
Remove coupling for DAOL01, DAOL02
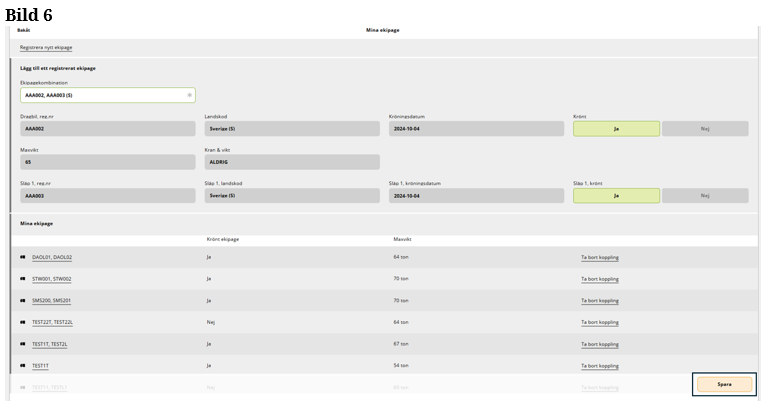coord(600,257)
